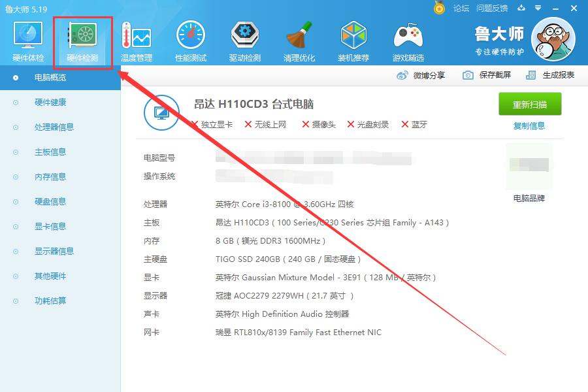
Task: Click the 复制信息 copy info link
Action: coord(530,125)
